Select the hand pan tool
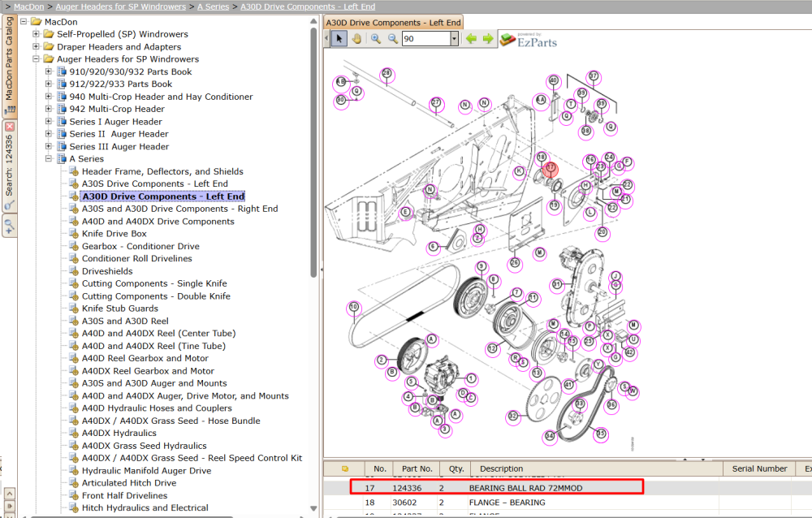Screen dimensions: 812x518 pos(356,39)
